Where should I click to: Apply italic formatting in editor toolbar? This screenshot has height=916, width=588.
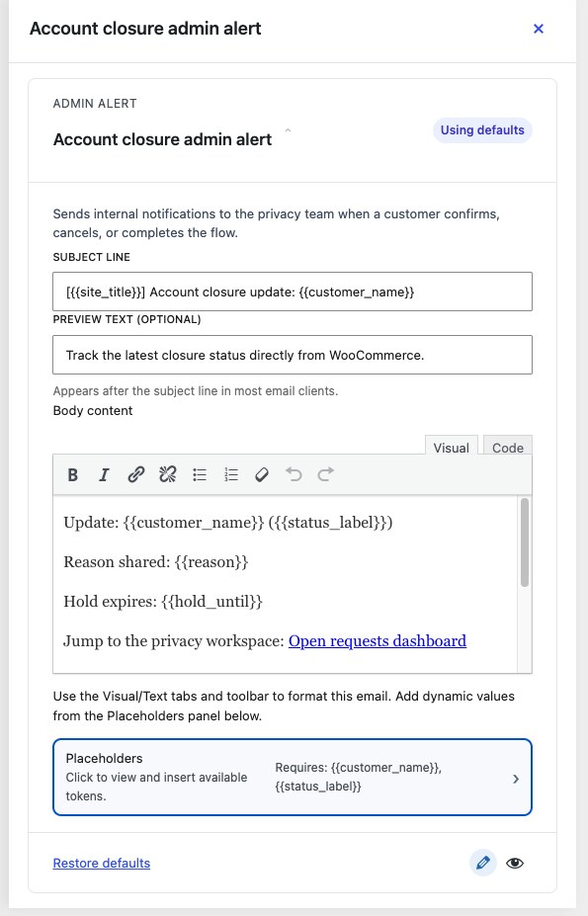click(104, 474)
